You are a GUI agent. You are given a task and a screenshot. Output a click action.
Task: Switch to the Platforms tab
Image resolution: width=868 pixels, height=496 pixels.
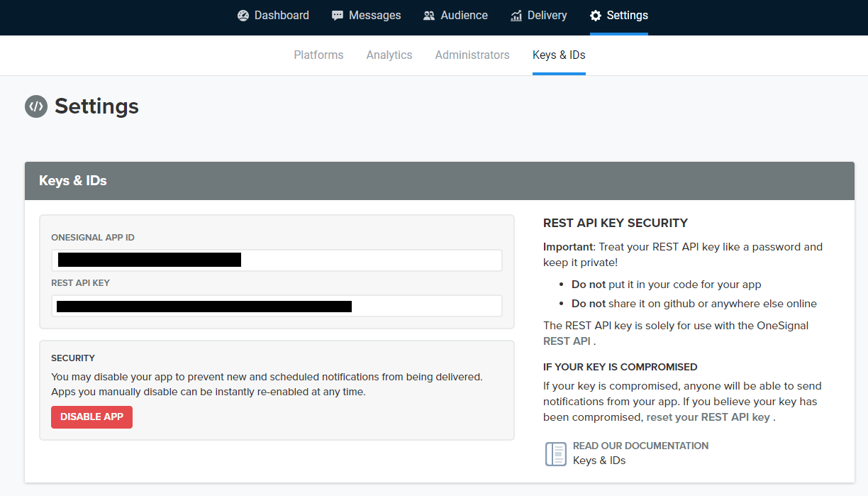click(318, 55)
